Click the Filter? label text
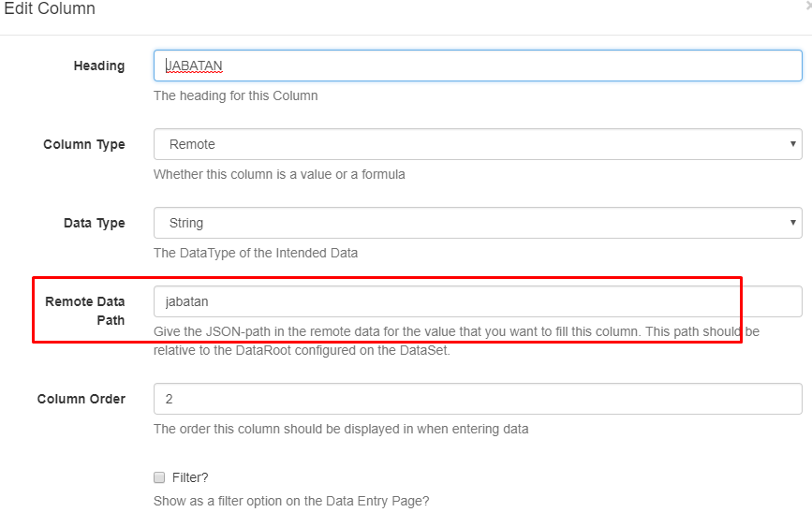This screenshot has width=812, height=527. pyautogui.click(x=190, y=477)
